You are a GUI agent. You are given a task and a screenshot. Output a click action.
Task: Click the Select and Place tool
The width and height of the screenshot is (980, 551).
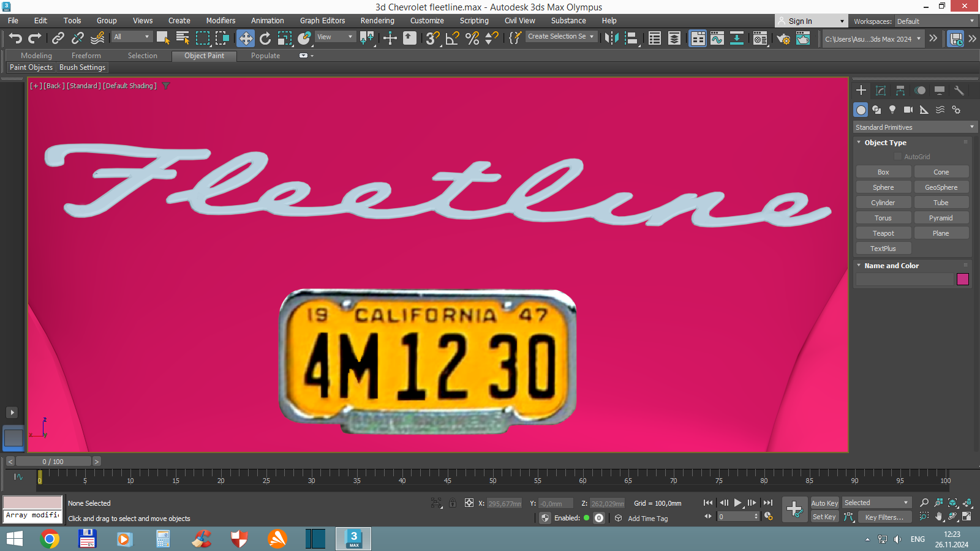[x=304, y=38]
